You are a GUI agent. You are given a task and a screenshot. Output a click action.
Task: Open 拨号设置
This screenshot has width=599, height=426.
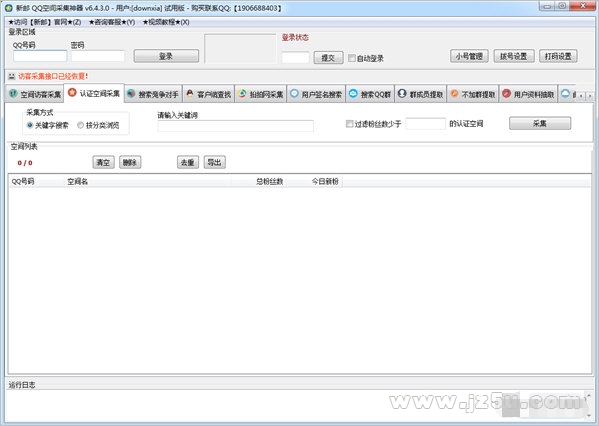pos(514,56)
